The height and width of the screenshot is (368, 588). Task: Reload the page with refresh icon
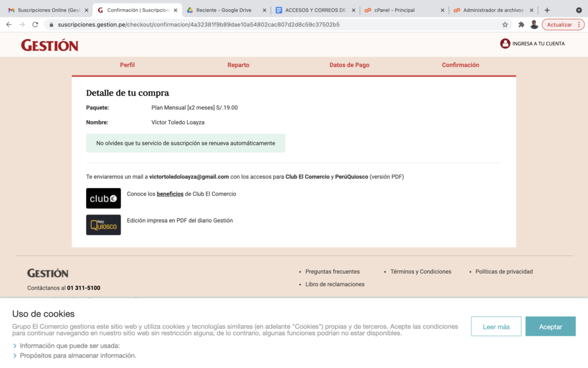click(x=35, y=24)
